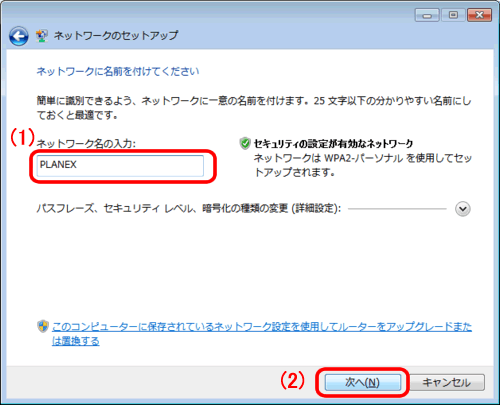The width and height of the screenshot is (500, 405).
Task: Minimize the network setup window
Action: pyautogui.click(x=427, y=15)
